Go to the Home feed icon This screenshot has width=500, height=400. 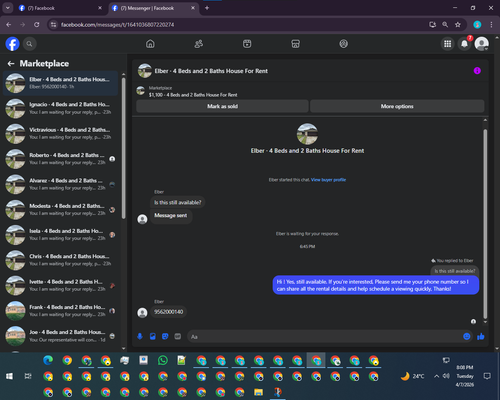click(x=150, y=44)
